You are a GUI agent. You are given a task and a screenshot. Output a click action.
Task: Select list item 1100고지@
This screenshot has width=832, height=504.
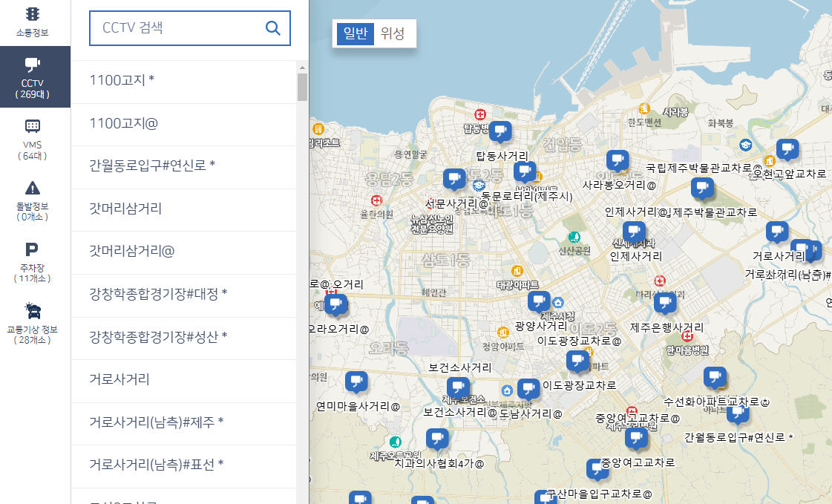[183, 125]
